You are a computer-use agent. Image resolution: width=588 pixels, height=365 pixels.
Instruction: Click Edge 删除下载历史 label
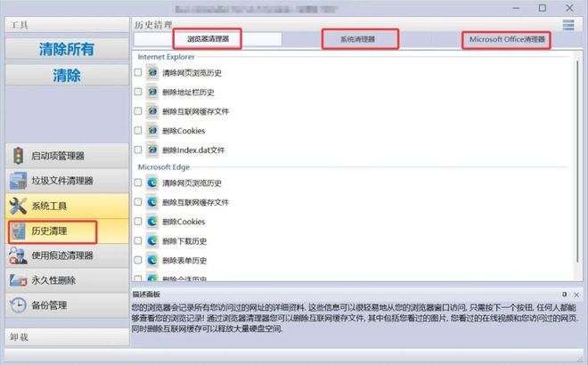[x=184, y=241]
